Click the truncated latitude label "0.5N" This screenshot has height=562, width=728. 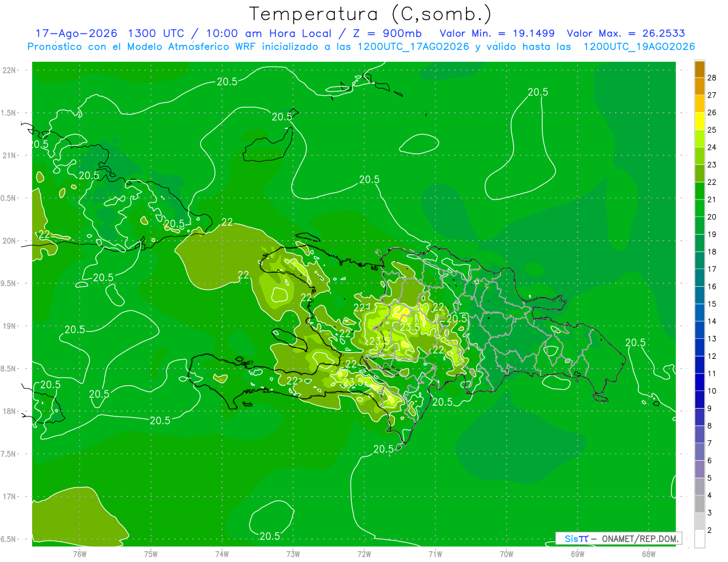(x=8, y=198)
